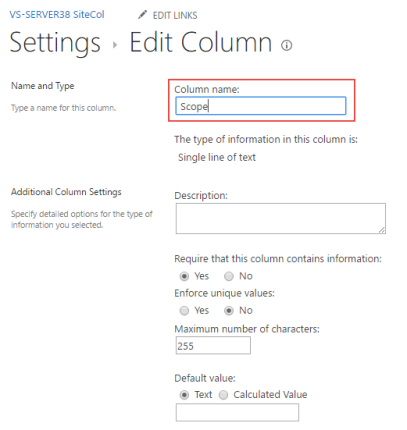Click the info icon next to Edit Column

[x=287, y=45]
